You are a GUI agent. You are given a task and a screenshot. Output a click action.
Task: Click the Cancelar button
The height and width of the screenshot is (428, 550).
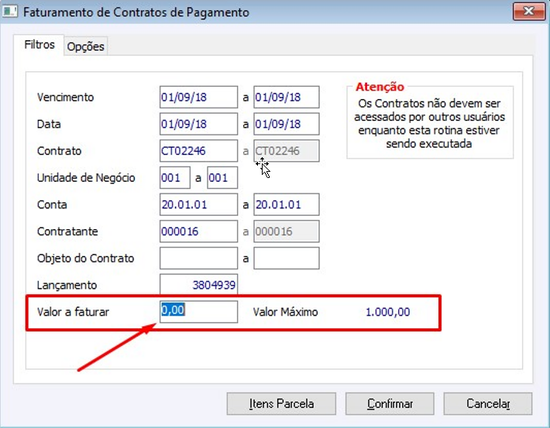488,403
